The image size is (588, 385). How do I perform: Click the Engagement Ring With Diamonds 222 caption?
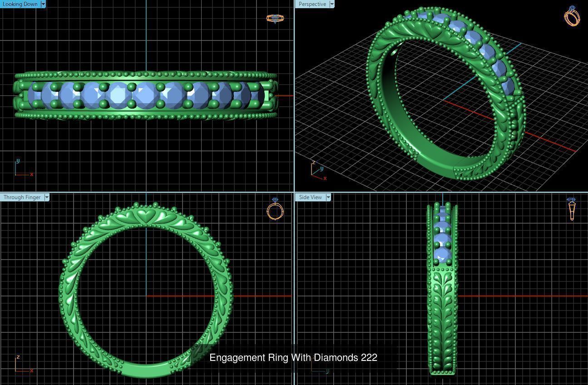[294, 358]
